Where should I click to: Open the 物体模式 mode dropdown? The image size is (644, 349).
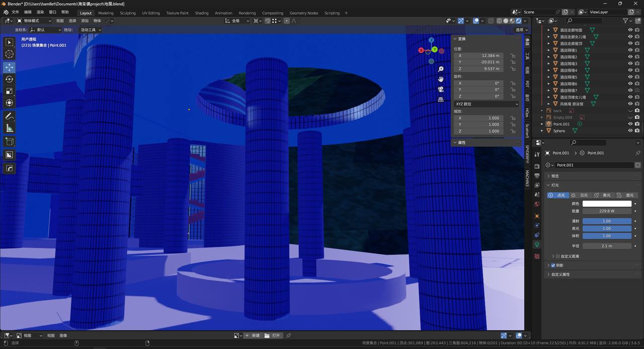pyautogui.click(x=34, y=21)
